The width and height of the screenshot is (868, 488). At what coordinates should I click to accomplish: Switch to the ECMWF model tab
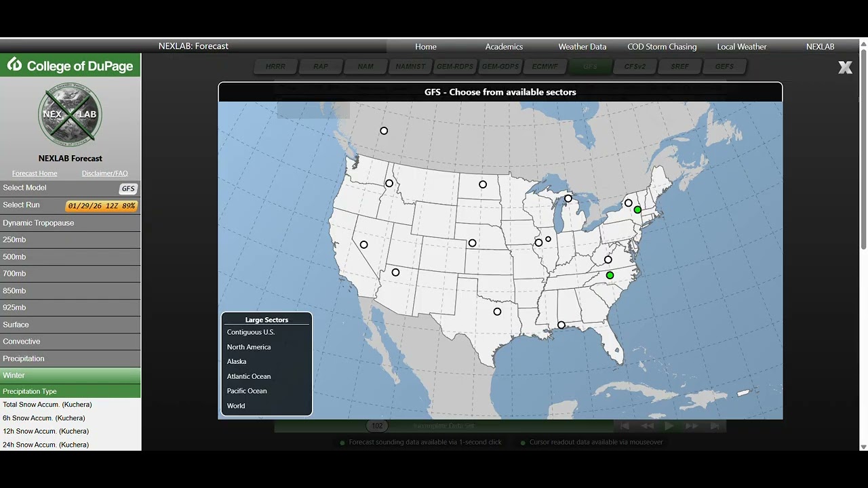tap(545, 66)
